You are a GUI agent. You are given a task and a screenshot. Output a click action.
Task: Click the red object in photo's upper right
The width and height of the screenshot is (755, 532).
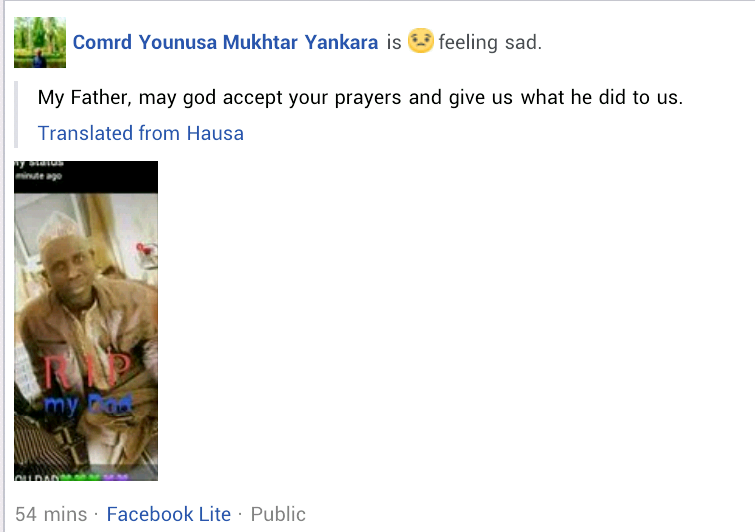(144, 250)
